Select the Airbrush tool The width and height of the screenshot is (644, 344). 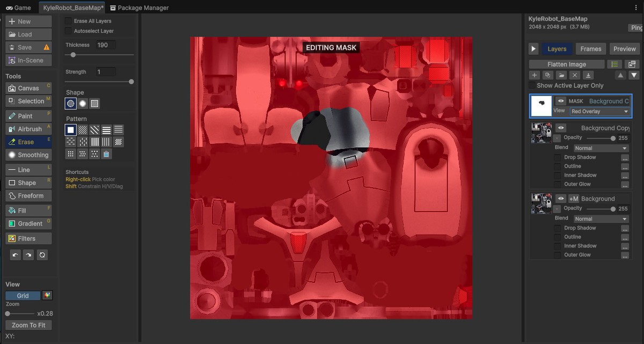[28, 129]
